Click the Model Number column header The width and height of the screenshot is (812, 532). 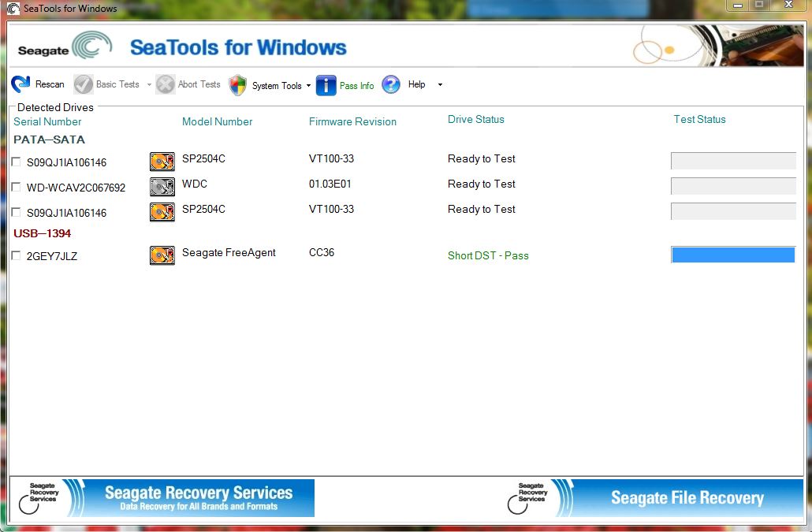coord(217,121)
